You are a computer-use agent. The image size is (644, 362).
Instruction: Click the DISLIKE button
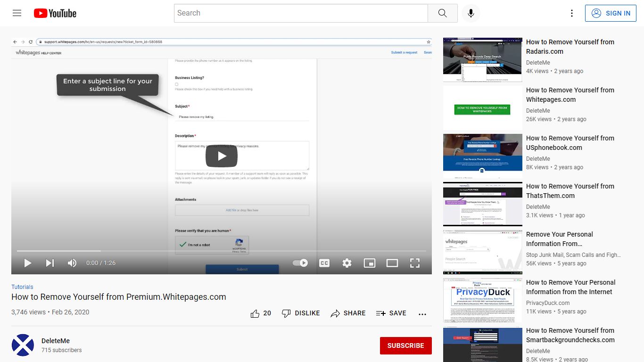(x=301, y=313)
